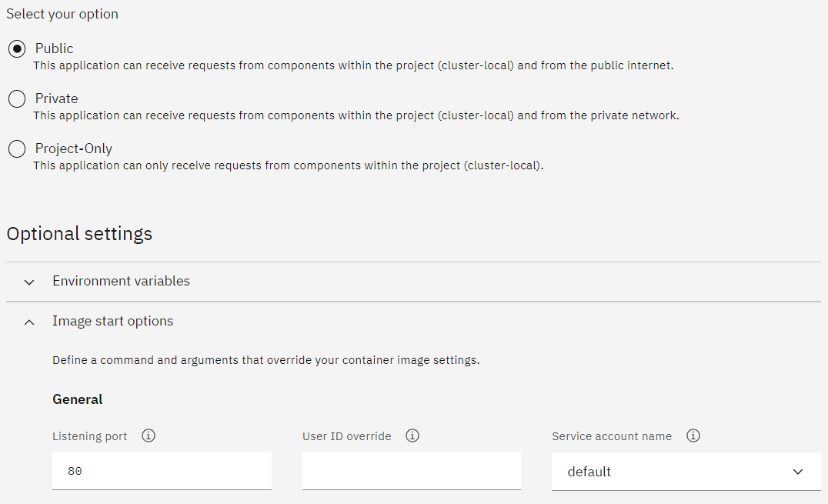Choose the Private visibility option

point(16,98)
